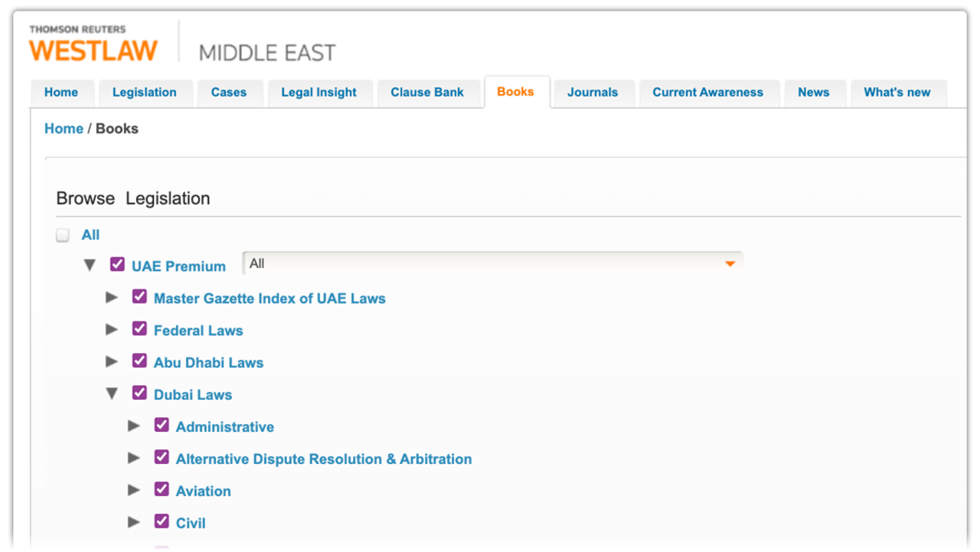Expand the Abu Dhabi Laws node
The image size is (980, 552).
(112, 362)
